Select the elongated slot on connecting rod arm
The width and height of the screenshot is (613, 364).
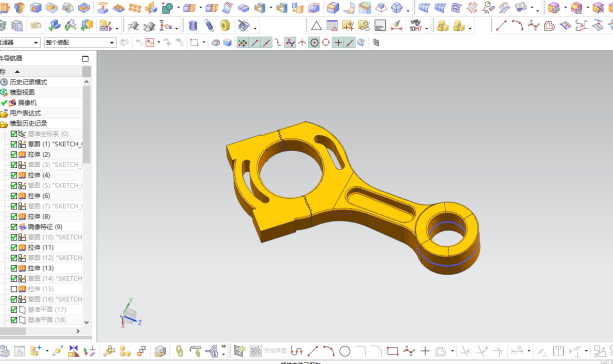coord(380,205)
